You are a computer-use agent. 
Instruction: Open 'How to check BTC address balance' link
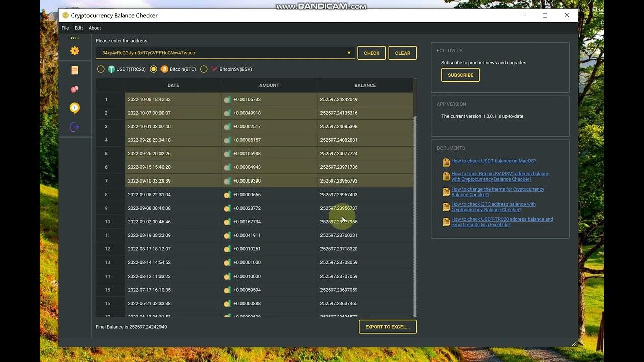[x=493, y=207]
